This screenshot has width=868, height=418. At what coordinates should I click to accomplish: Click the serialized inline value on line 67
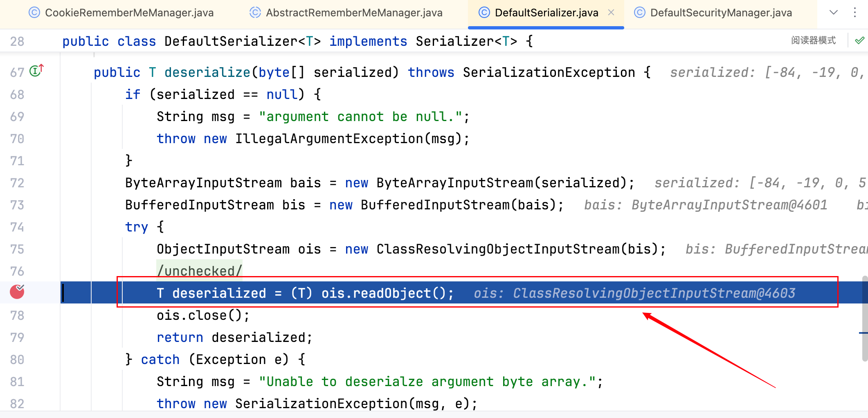(765, 72)
